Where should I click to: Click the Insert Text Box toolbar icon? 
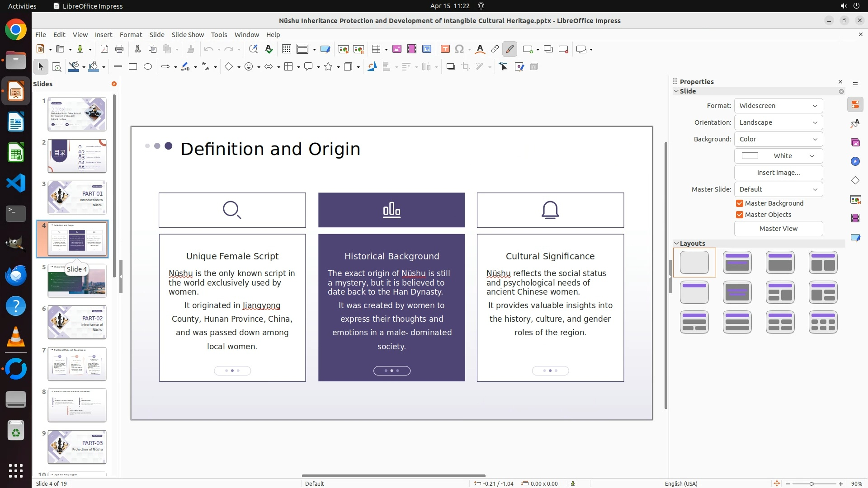pos(445,49)
